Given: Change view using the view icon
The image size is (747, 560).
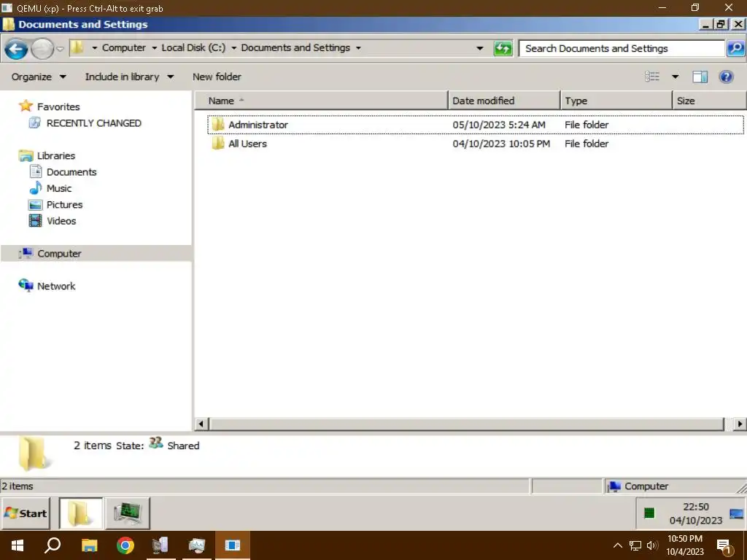Looking at the screenshot, I should (652, 76).
